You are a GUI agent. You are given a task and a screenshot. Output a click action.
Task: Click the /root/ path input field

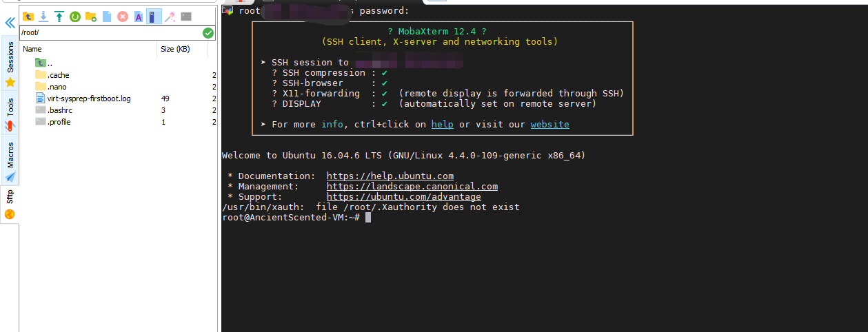110,33
